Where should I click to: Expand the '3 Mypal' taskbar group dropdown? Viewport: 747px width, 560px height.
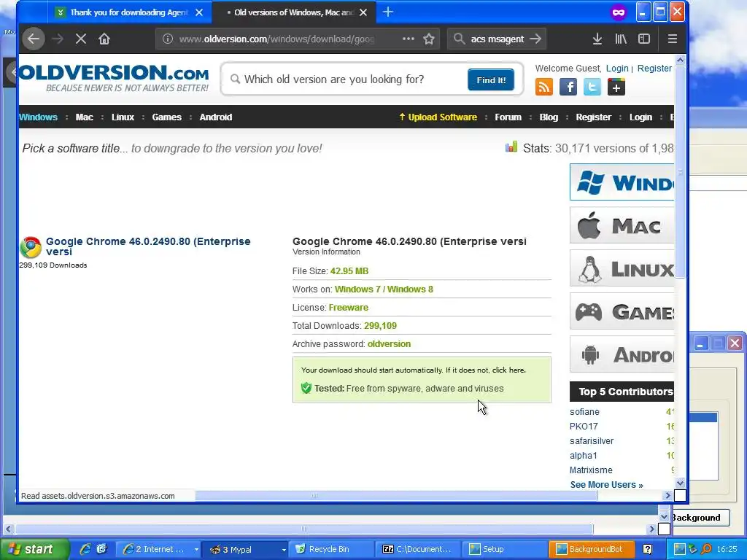point(284,550)
